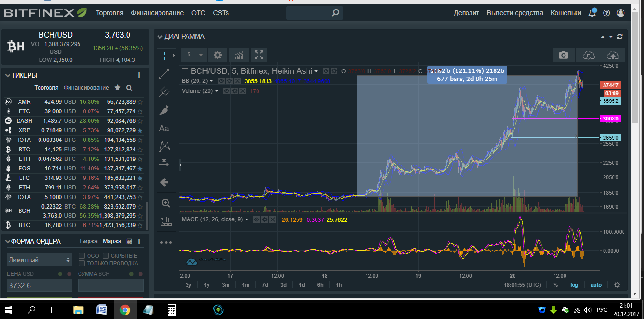
Task: Show more drawing tools via three dots
Action: point(166,242)
